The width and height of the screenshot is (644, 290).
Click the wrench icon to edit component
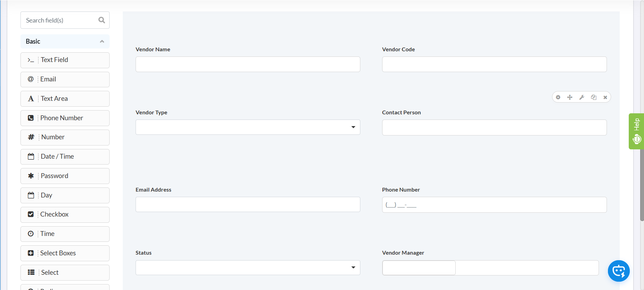pyautogui.click(x=582, y=97)
